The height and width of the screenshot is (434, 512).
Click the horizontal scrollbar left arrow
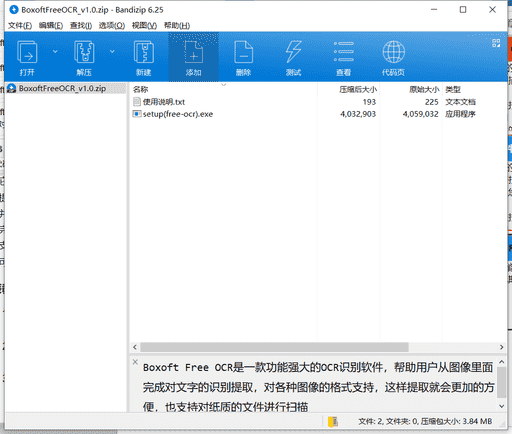(x=135, y=347)
